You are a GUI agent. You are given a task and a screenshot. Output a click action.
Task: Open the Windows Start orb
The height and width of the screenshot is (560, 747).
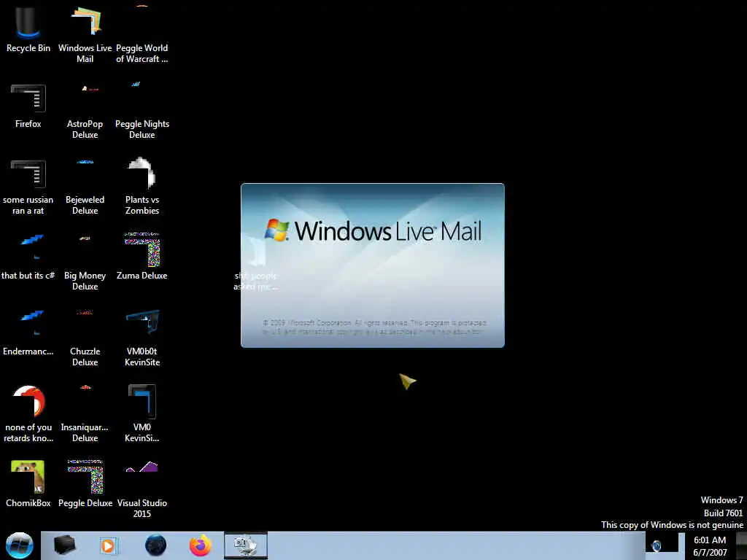[20, 545]
